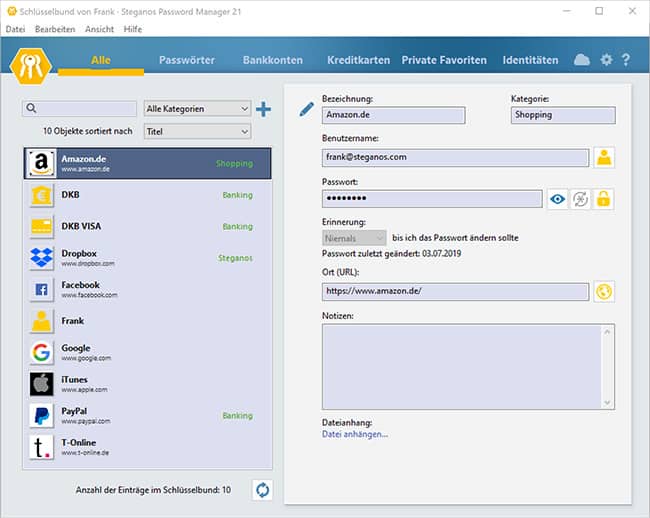Click the www.google.com subtitle text
650x518 pixels.
click(86, 358)
